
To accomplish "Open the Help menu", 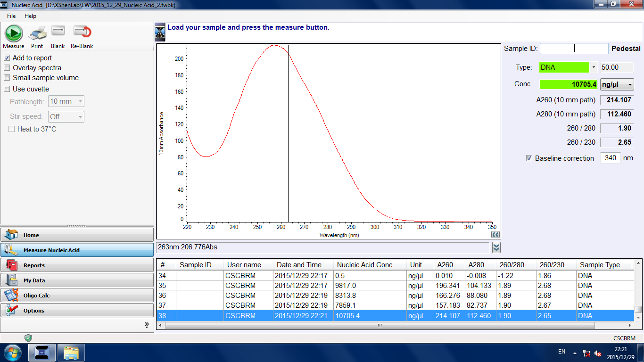I will (30, 16).
